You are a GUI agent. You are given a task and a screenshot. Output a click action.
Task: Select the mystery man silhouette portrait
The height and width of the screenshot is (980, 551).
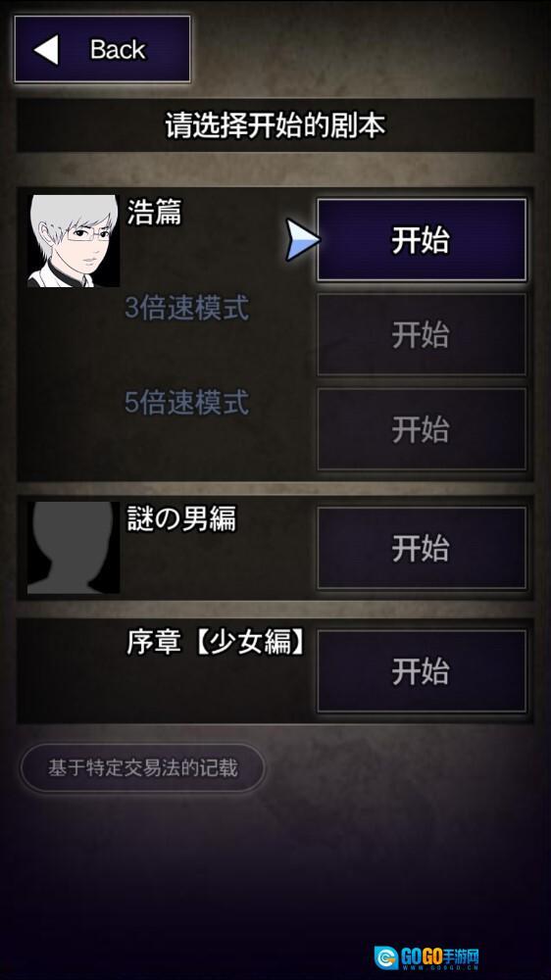click(74, 548)
